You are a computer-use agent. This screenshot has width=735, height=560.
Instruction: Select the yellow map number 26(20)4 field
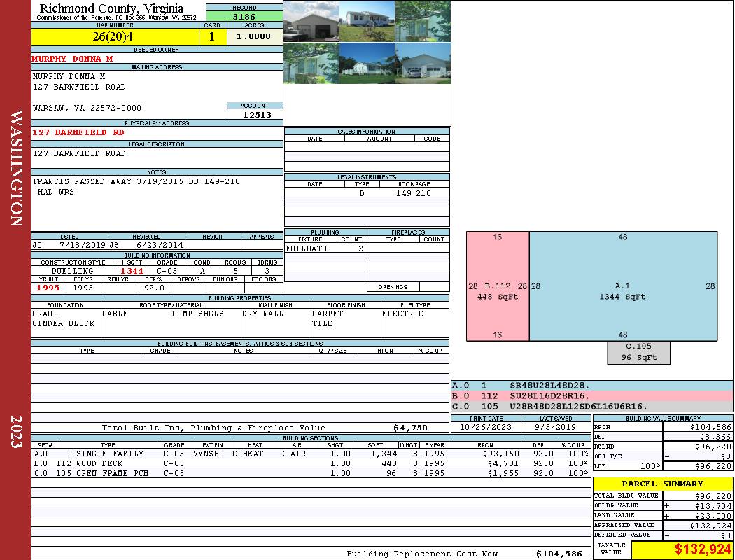115,36
